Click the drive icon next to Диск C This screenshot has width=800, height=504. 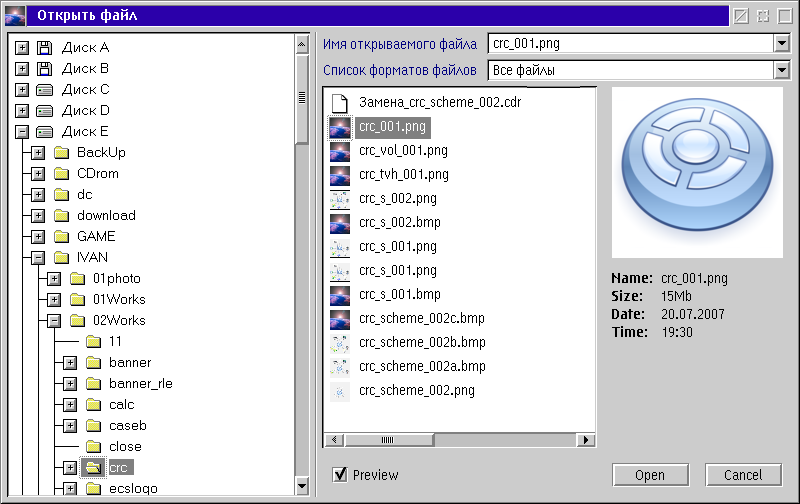tap(44, 89)
